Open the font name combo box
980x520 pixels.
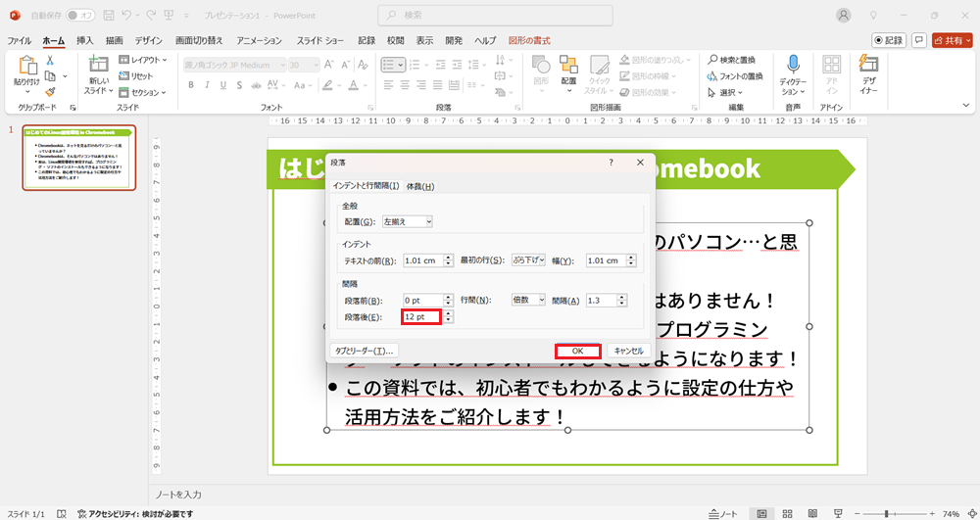234,65
